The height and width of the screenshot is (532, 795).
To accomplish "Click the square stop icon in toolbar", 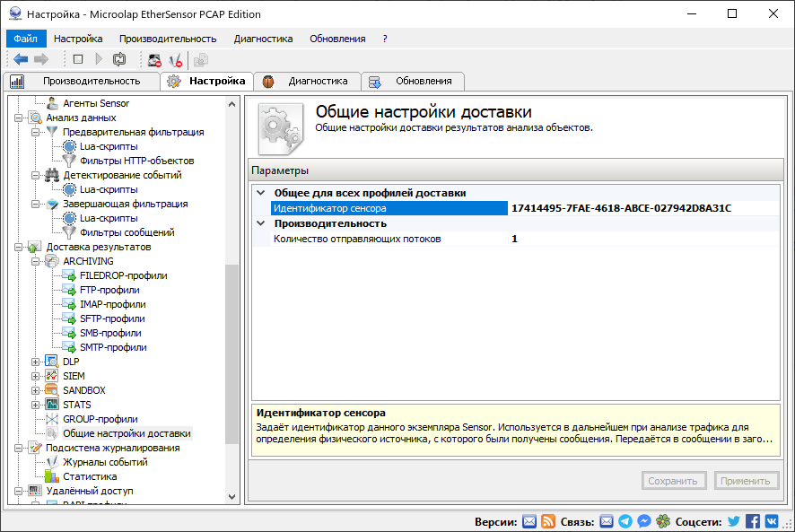I will click(78, 58).
